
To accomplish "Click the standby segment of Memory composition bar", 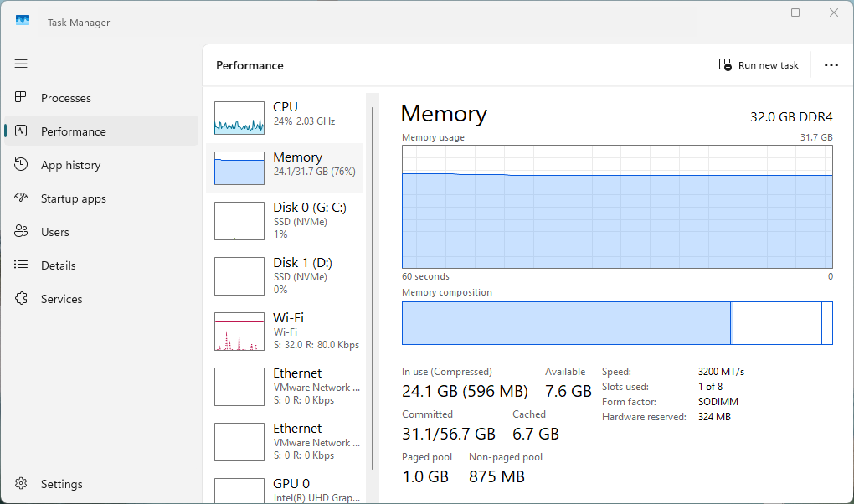I will coord(777,323).
